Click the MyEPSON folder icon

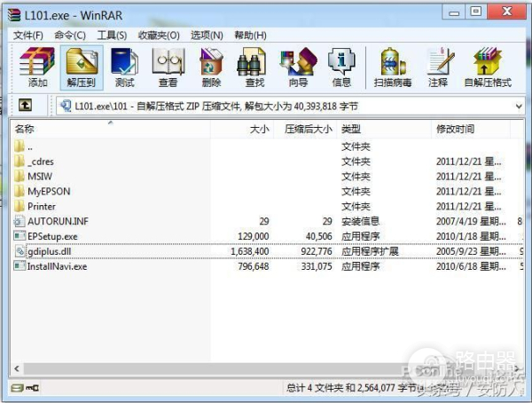click(x=19, y=191)
